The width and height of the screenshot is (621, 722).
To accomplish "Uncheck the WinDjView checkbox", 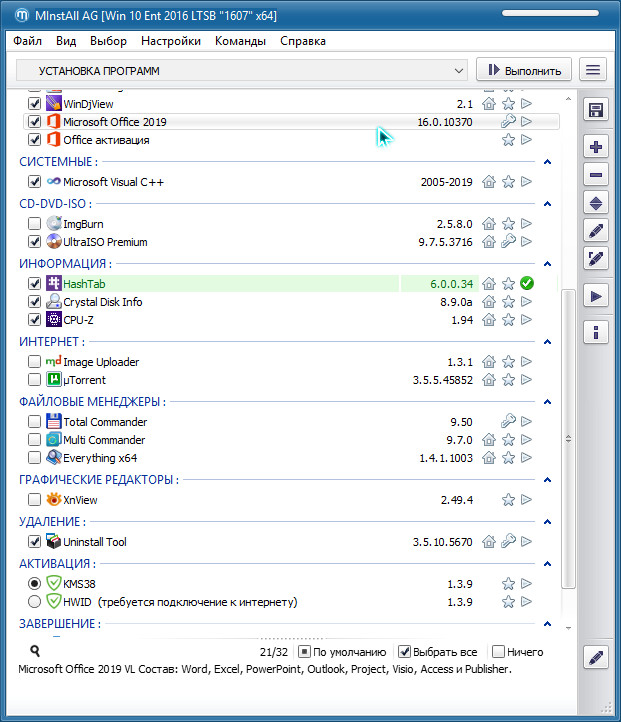I will [35, 104].
